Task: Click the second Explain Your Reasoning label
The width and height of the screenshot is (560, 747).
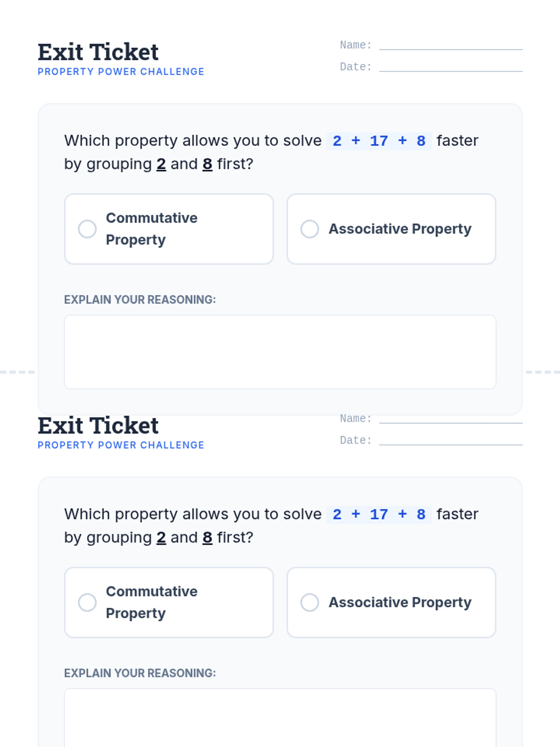Action: (140, 673)
